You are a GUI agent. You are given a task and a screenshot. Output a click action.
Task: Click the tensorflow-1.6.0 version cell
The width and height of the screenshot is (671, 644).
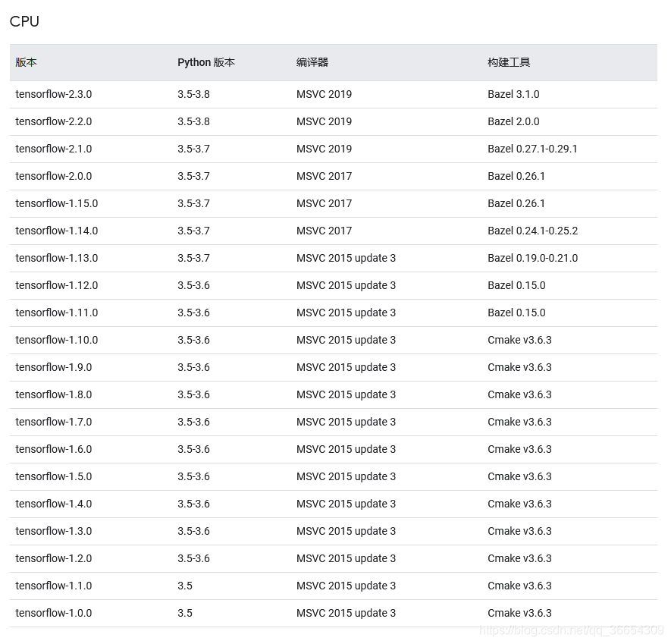click(x=54, y=449)
